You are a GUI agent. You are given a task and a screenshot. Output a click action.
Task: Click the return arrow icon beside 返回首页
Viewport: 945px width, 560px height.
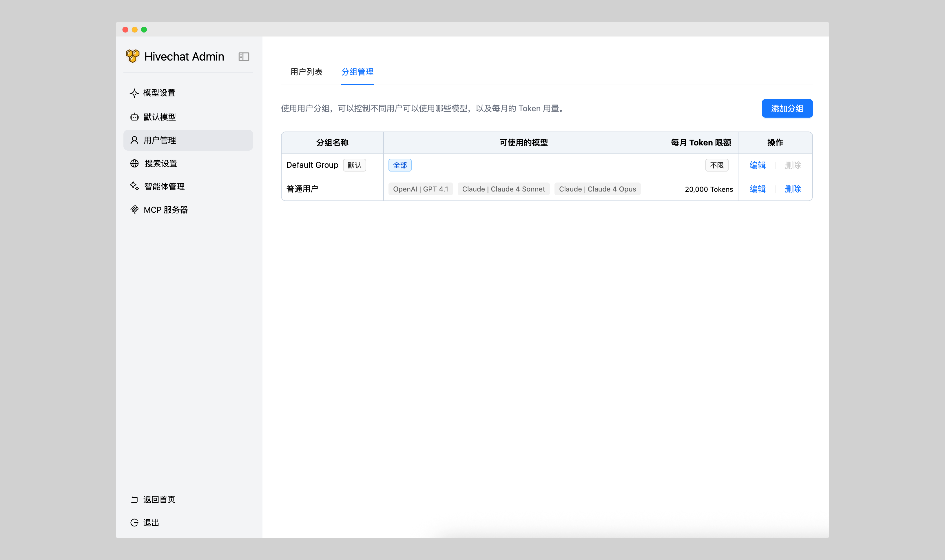[134, 499]
